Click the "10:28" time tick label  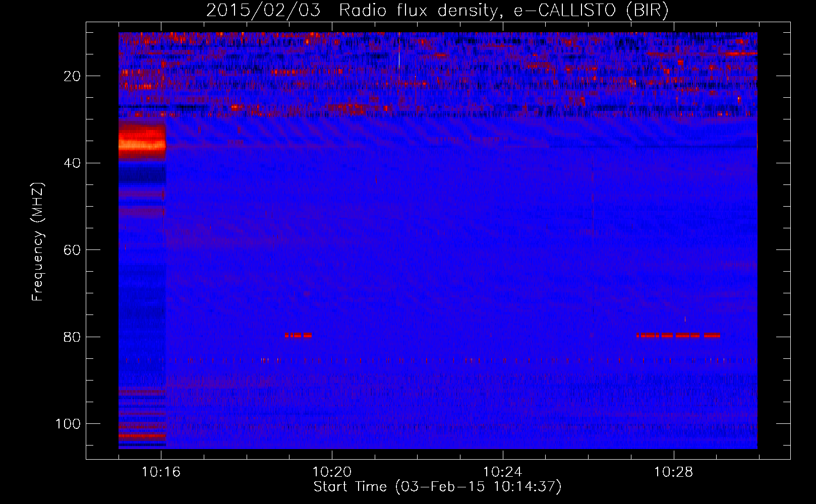click(674, 472)
